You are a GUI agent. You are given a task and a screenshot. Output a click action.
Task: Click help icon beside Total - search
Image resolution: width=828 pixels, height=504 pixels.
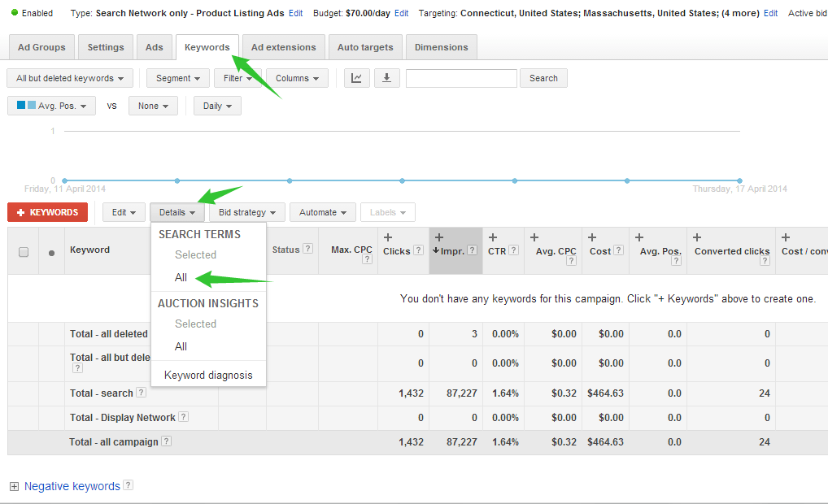[x=141, y=392]
